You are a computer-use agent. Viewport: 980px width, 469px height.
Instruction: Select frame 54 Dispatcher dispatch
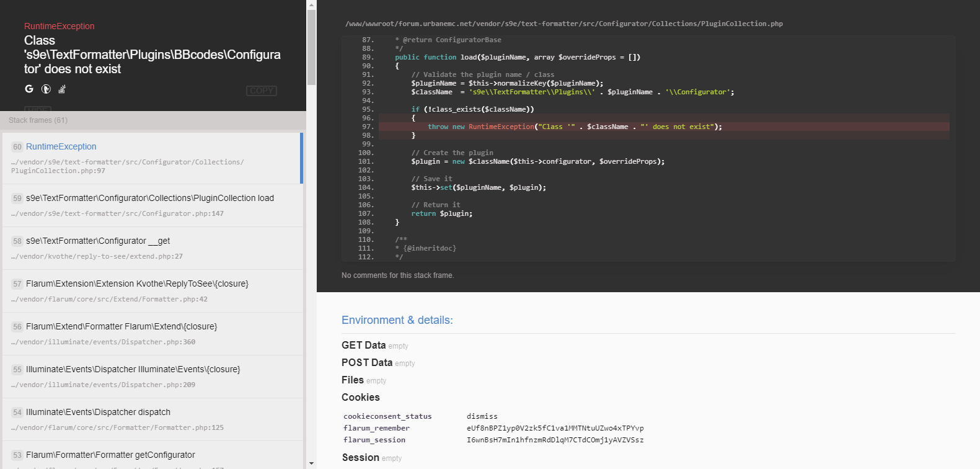[x=98, y=413]
